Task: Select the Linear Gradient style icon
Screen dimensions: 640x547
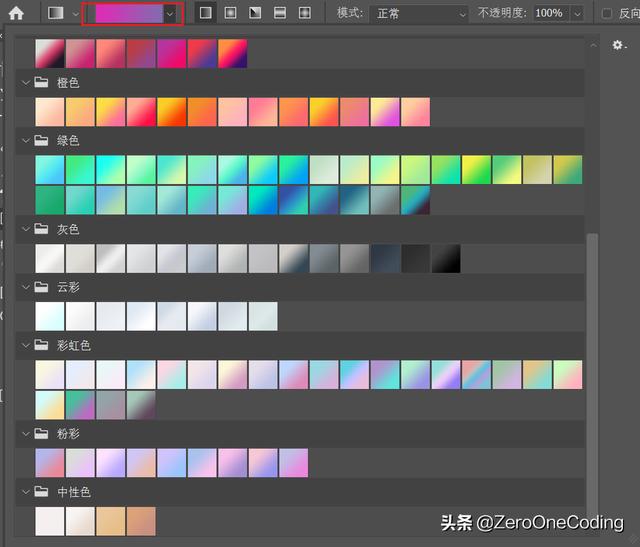Action: [206, 13]
